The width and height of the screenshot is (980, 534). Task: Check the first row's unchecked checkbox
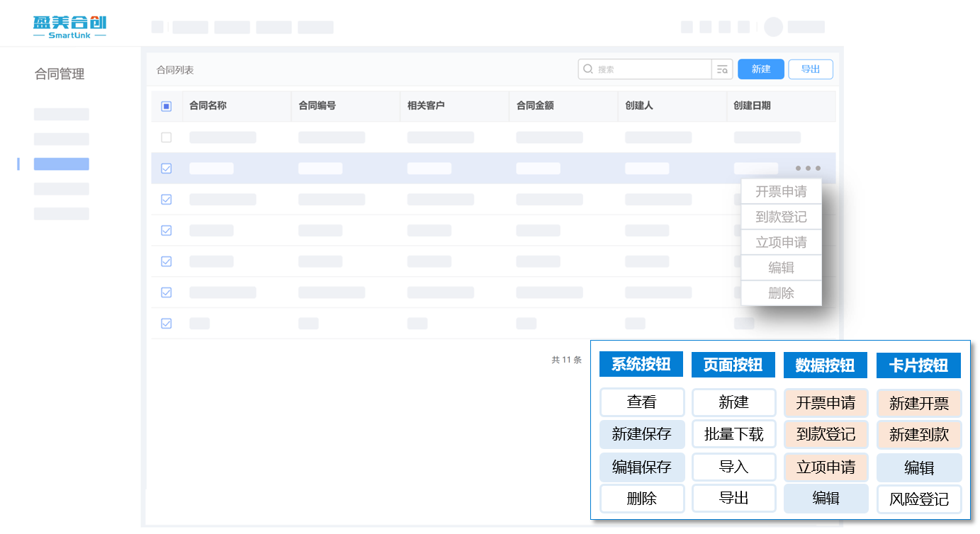pos(167,137)
